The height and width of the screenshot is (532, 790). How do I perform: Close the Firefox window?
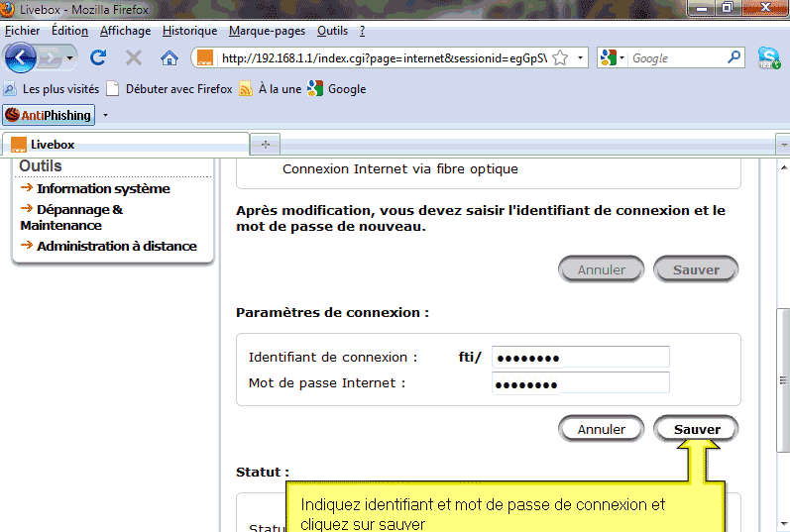[765, 8]
